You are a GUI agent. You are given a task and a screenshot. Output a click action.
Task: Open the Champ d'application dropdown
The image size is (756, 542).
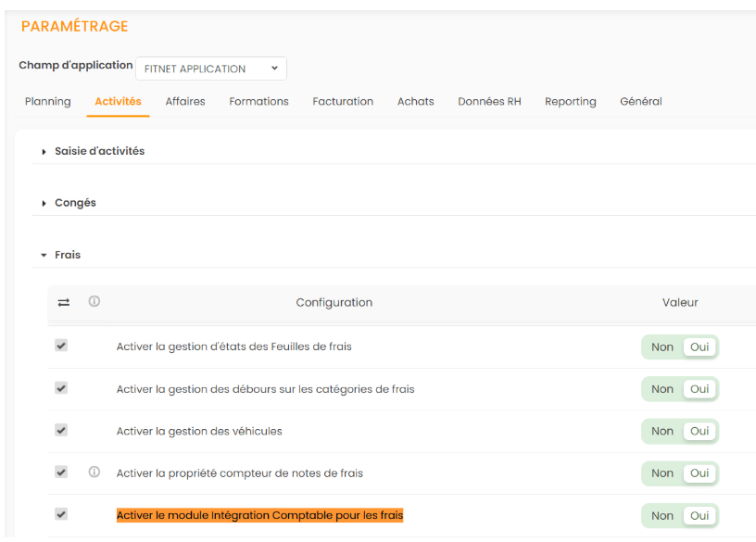211,69
